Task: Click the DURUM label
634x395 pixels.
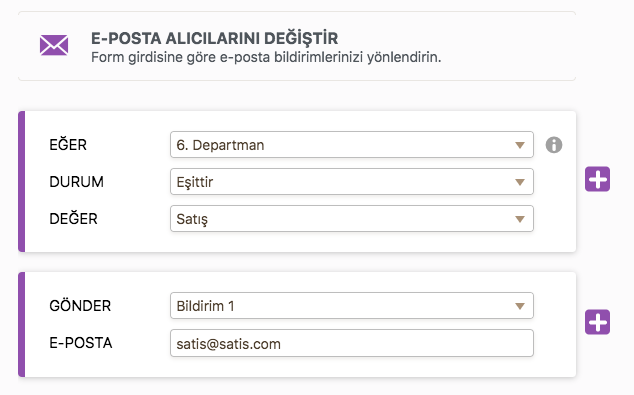Action: coord(76,182)
